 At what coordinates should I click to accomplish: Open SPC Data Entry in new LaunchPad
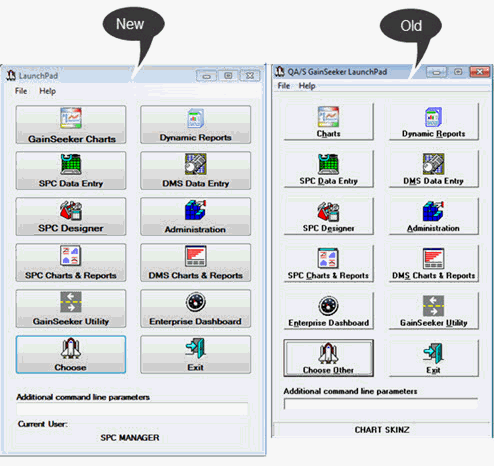click(71, 171)
